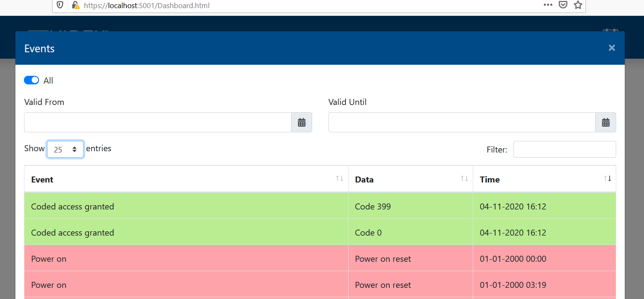
Task: Focus the Valid From date field
Action: [x=158, y=123]
